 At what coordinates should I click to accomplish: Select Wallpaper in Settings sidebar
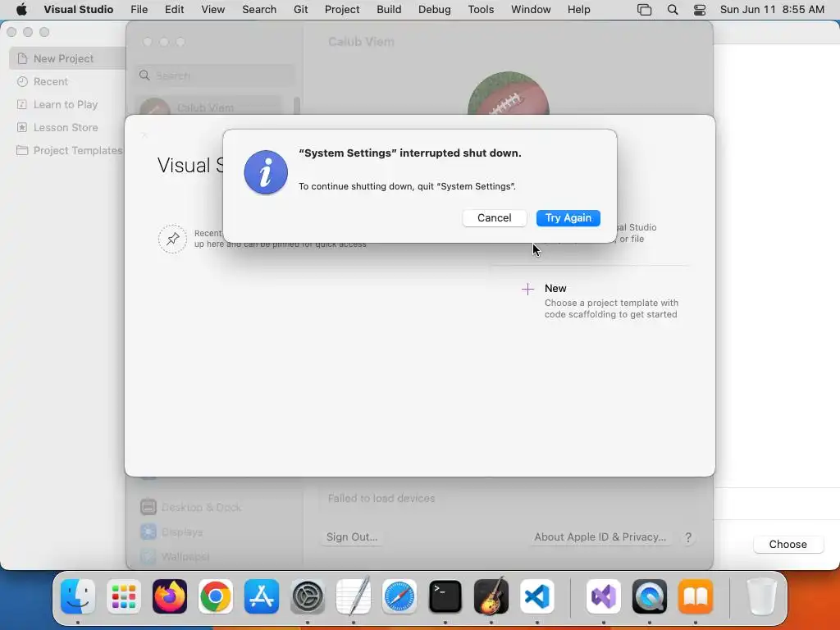pyautogui.click(x=176, y=557)
